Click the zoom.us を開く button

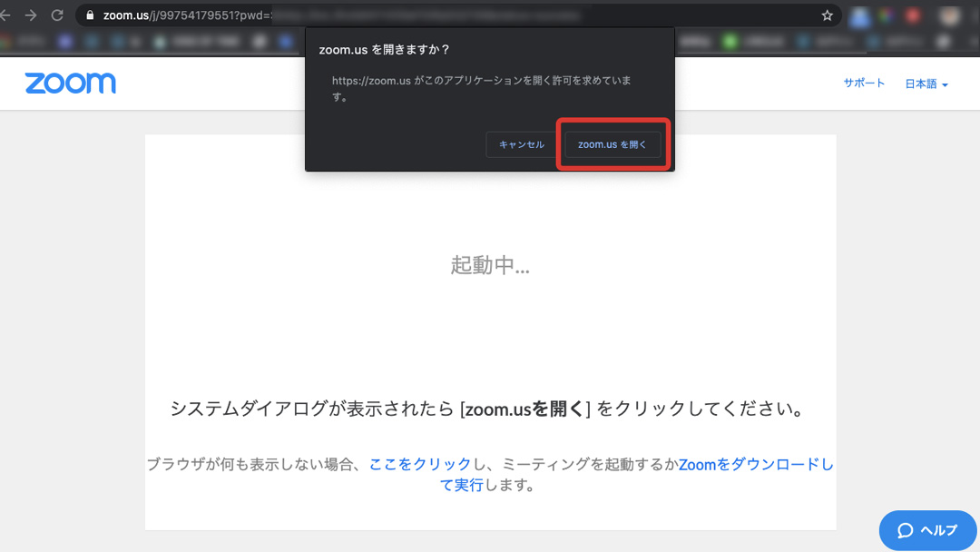coord(612,144)
